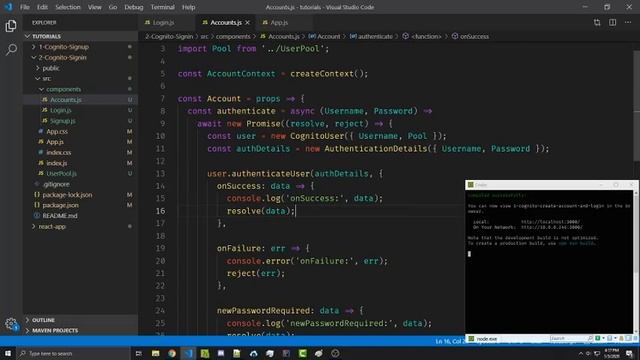Screen dimensions: 640x360
Task: Click the cursor position status bar entry
Action: pos(449,341)
